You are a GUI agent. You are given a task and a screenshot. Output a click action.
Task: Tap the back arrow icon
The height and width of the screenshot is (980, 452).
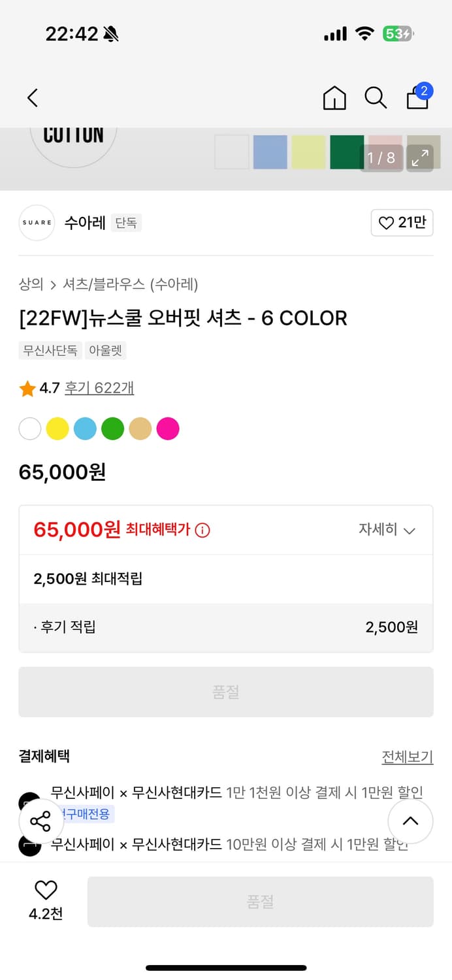click(x=33, y=98)
